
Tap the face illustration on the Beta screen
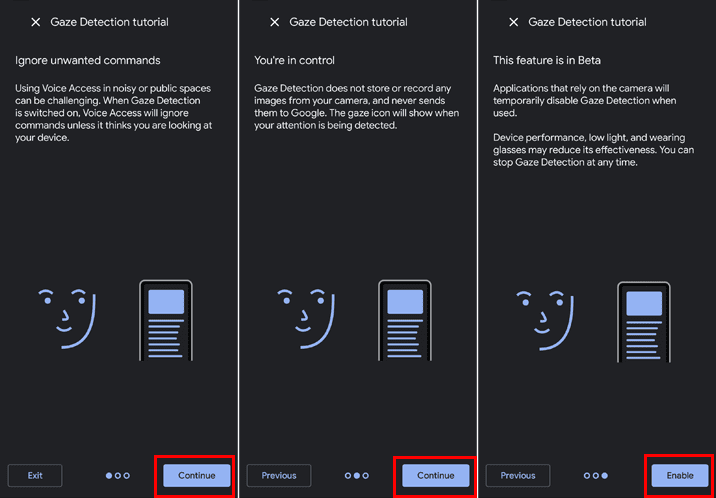pos(545,320)
